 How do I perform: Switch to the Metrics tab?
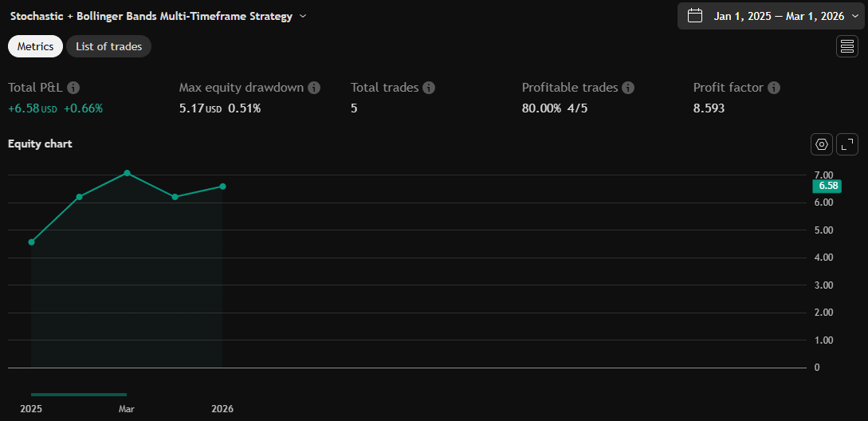pyautogui.click(x=35, y=46)
